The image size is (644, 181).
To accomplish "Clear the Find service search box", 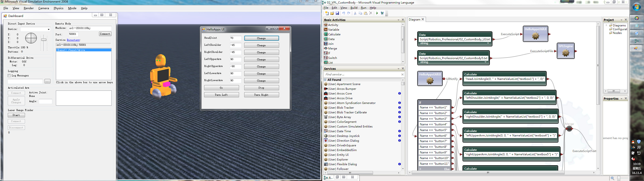I will [402, 74].
